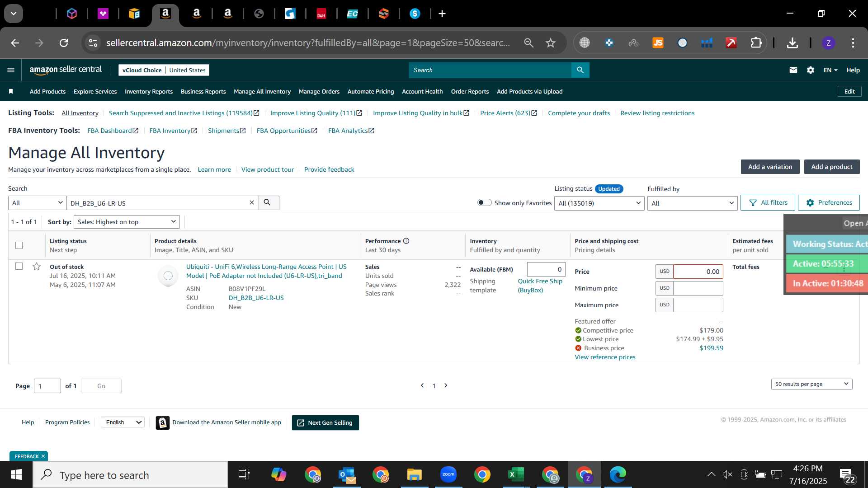Viewport: 868px width, 488px height.
Task: Open the tab search chevron in the tab strip
Action: click(14, 14)
